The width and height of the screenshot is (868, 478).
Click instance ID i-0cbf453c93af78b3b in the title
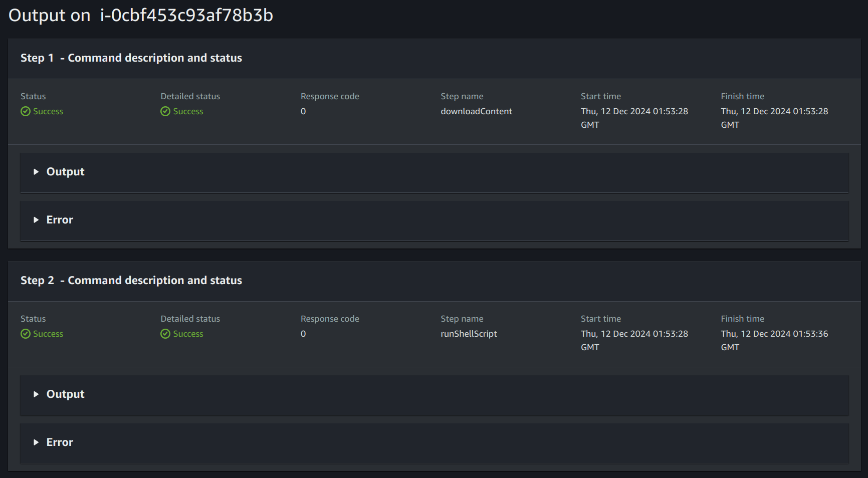pos(186,16)
